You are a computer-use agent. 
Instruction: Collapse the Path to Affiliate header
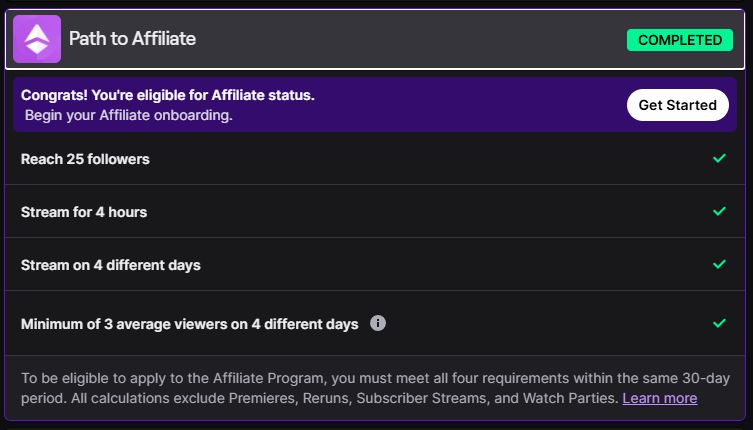pyautogui.click(x=375, y=39)
